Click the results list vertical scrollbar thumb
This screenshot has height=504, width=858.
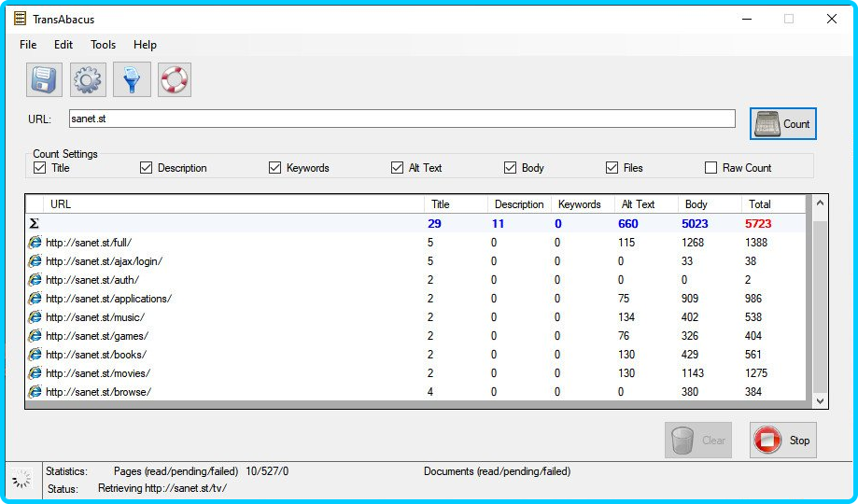pos(820,306)
